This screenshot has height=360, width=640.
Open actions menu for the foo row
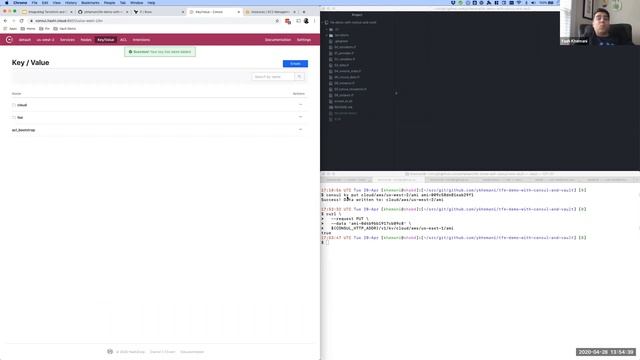[x=300, y=117]
